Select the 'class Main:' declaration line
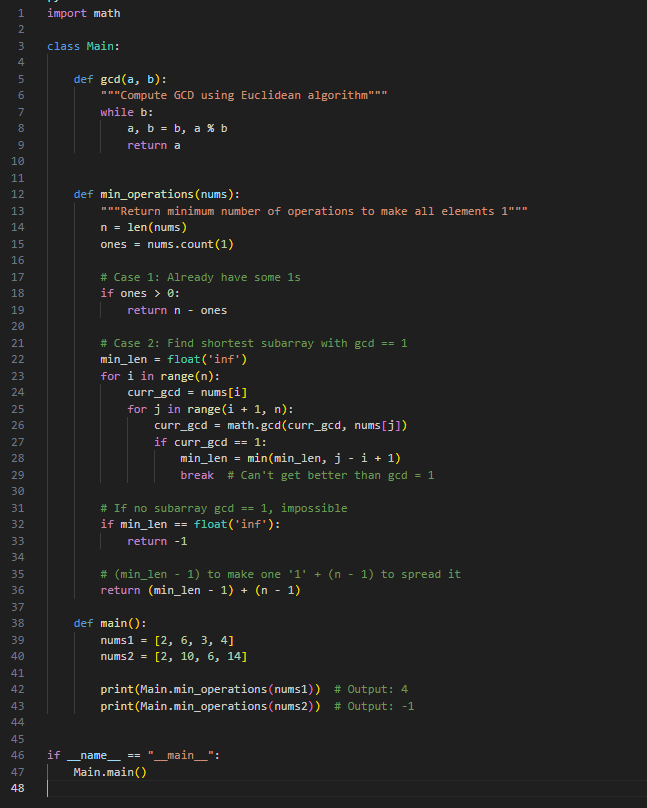Image resolution: width=647 pixels, height=808 pixels. click(83, 46)
